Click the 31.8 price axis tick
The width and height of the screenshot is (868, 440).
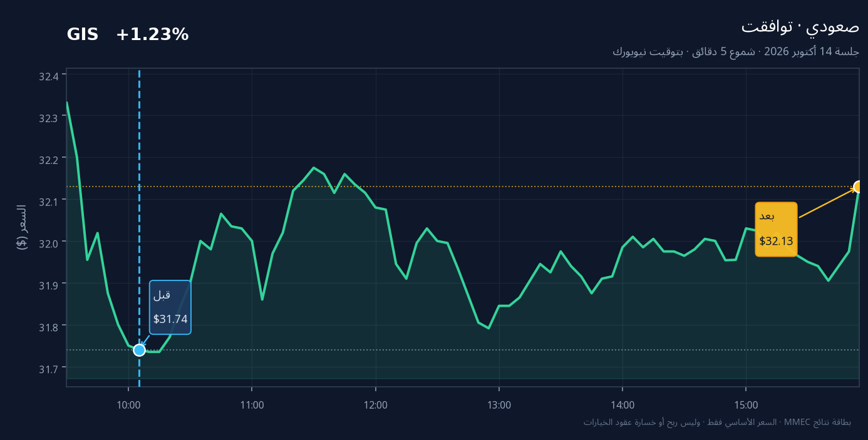click(x=48, y=327)
